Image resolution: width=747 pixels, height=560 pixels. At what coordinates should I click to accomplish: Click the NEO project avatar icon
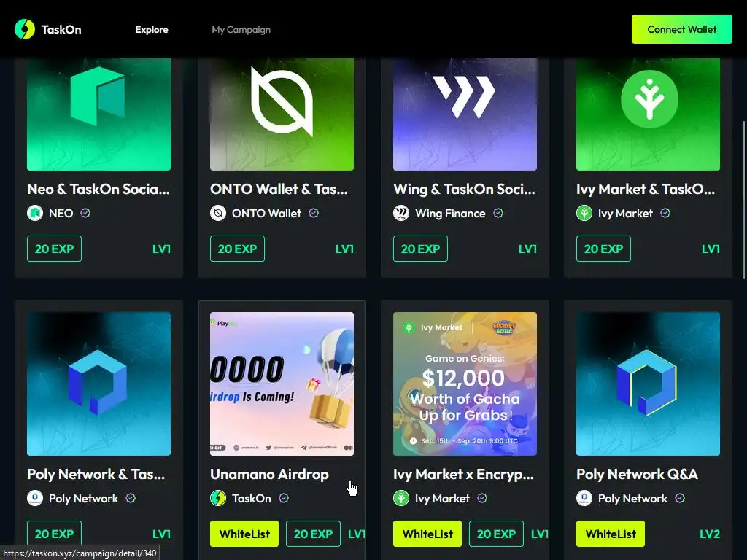[x=35, y=213]
